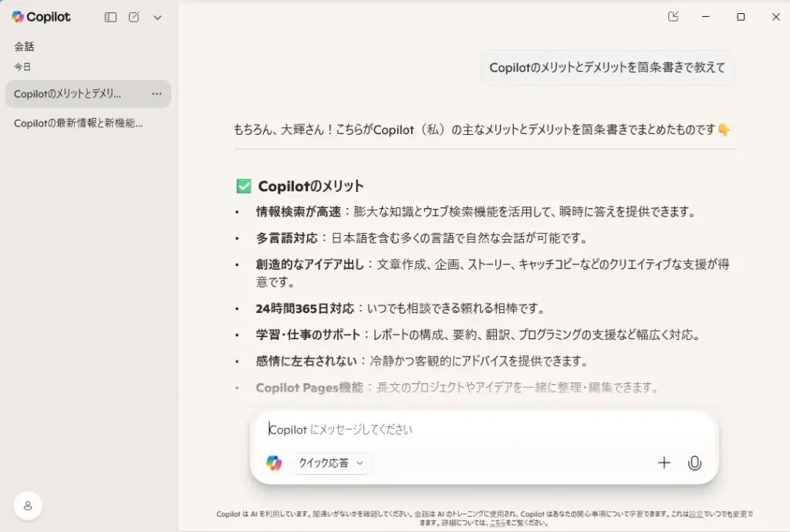Open the account profile icon
Viewport: 790px width, 532px height.
click(x=28, y=505)
